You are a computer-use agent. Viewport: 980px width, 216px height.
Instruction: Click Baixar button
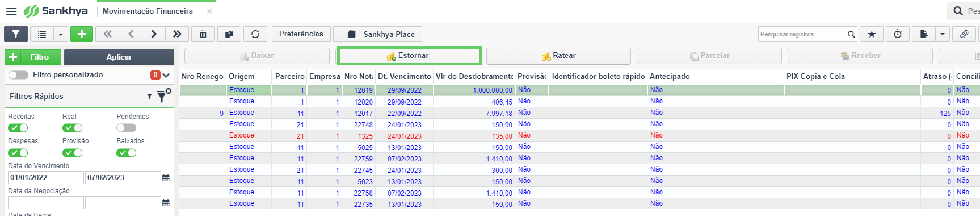257,56
